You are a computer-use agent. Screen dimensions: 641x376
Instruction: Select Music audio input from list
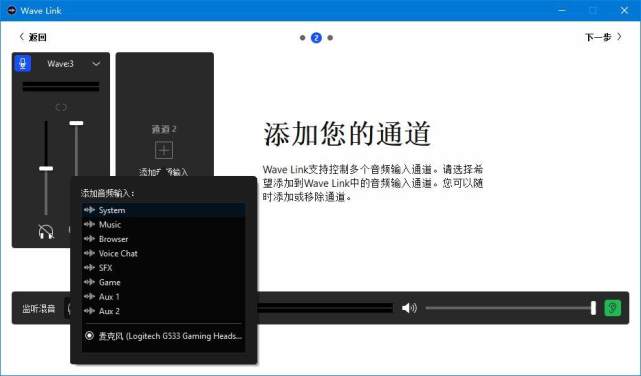[164, 224]
